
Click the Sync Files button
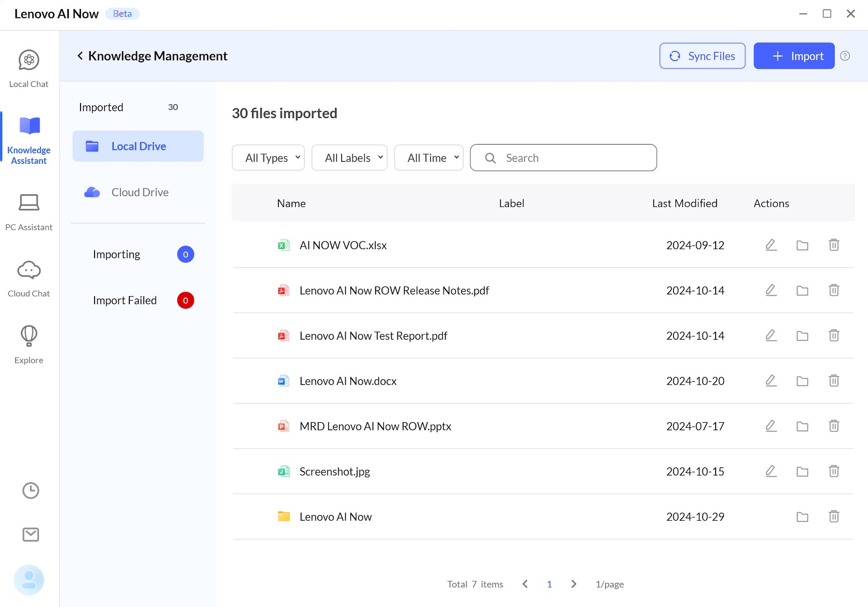[703, 56]
